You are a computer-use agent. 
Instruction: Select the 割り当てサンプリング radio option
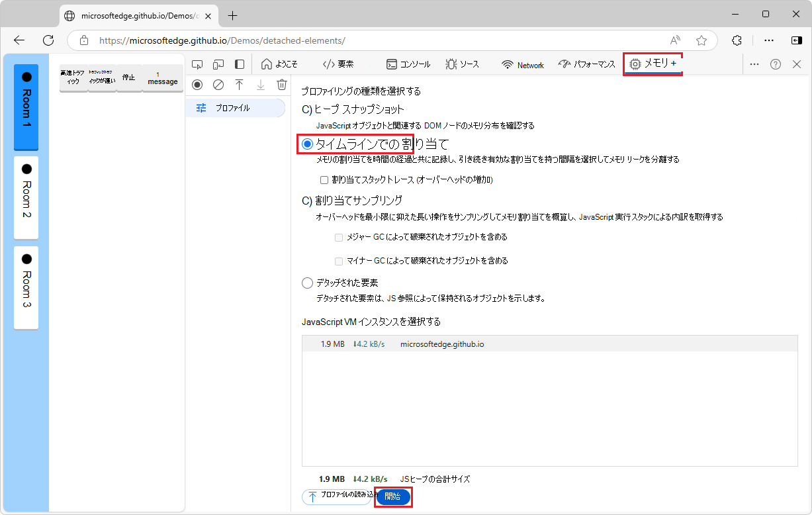click(306, 200)
